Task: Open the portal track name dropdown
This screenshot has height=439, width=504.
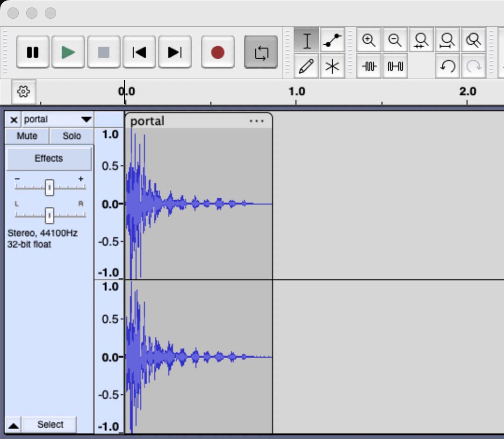Action: click(86, 120)
